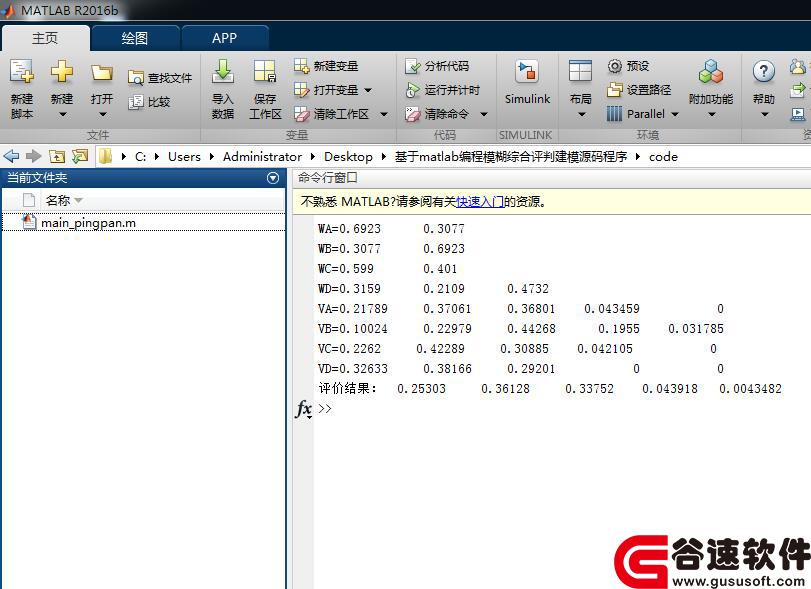Viewport: 811px width, 589px height.
Task: Click the 命令行窗口 panel title
Action: click(328, 177)
